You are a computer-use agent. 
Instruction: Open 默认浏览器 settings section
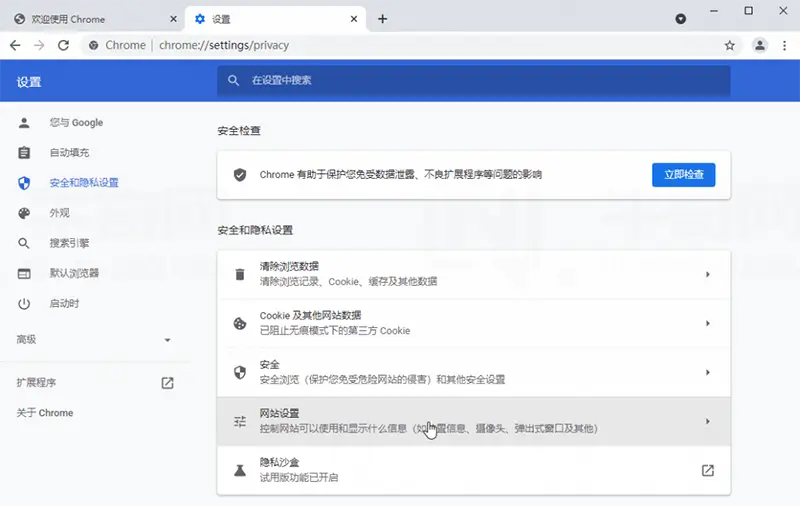(x=74, y=273)
